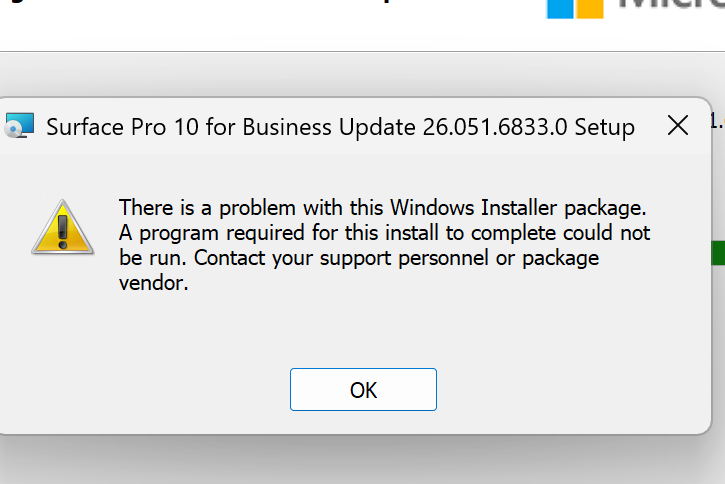Image resolution: width=725 pixels, height=484 pixels.
Task: Click the Surface Pro 10 Setup title text
Action: click(340, 127)
